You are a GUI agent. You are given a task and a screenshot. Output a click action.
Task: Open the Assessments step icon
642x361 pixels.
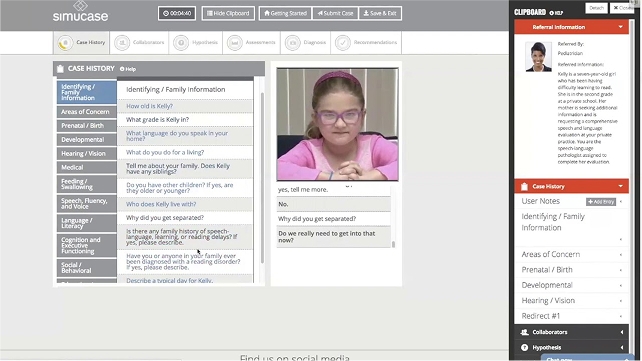click(x=235, y=43)
